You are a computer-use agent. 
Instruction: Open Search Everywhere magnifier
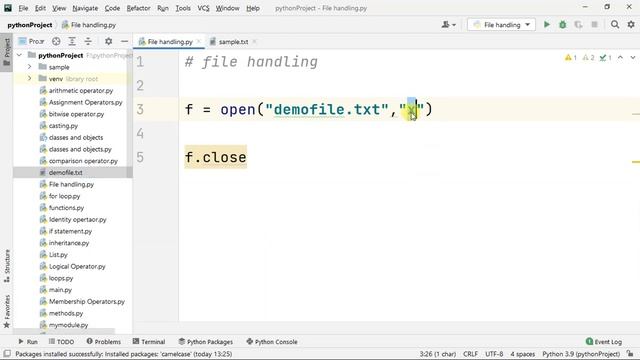coord(615,25)
